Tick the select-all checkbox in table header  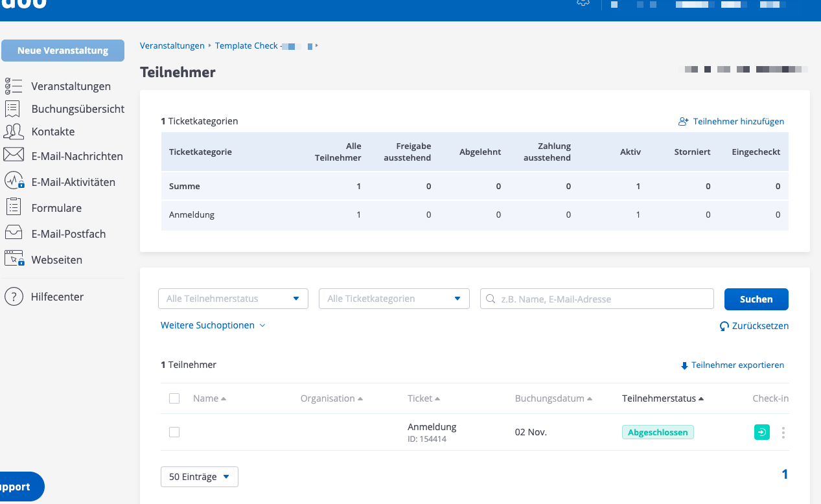174,398
